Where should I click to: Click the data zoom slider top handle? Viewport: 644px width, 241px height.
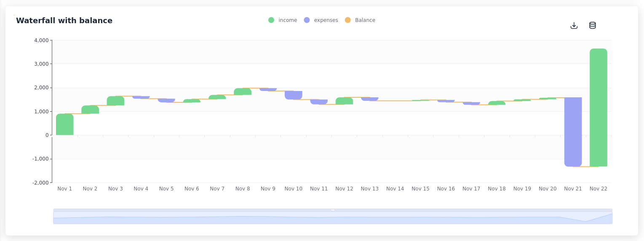332,210
